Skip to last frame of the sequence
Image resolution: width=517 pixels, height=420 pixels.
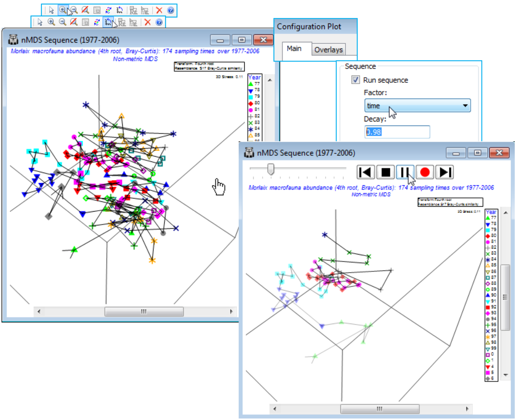point(444,172)
